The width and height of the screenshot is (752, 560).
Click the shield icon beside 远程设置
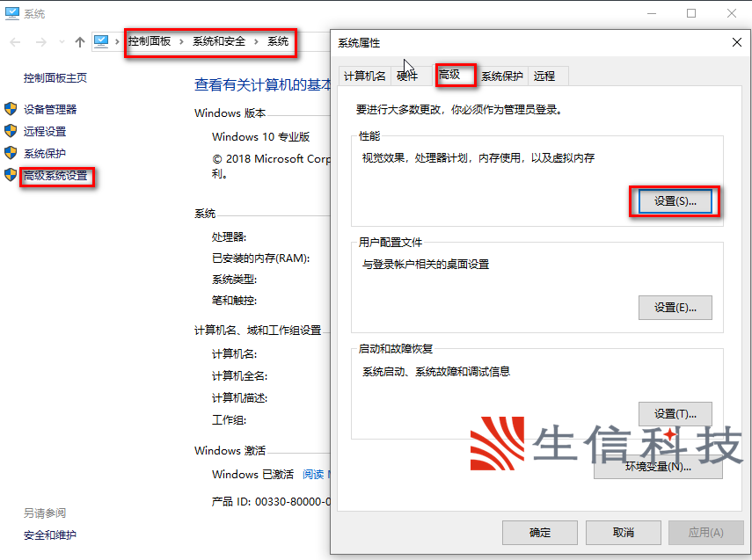(11, 131)
